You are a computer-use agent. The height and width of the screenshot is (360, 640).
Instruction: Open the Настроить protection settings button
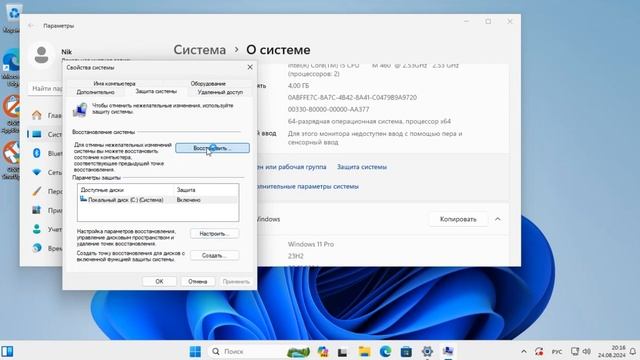pyautogui.click(x=215, y=233)
